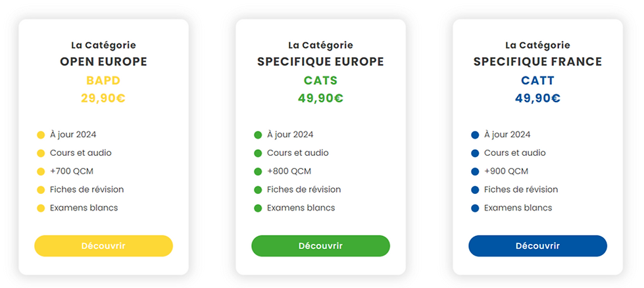Click yellow bullet next to À jour 2024

pos(41,135)
